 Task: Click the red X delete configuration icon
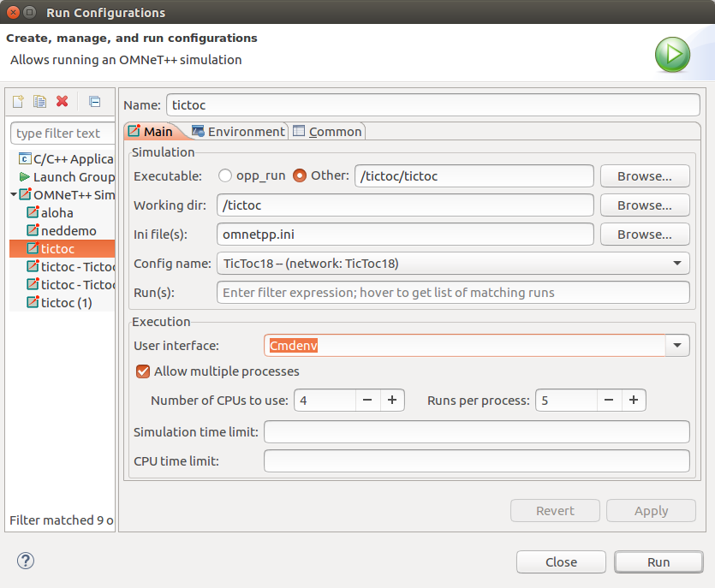click(62, 101)
